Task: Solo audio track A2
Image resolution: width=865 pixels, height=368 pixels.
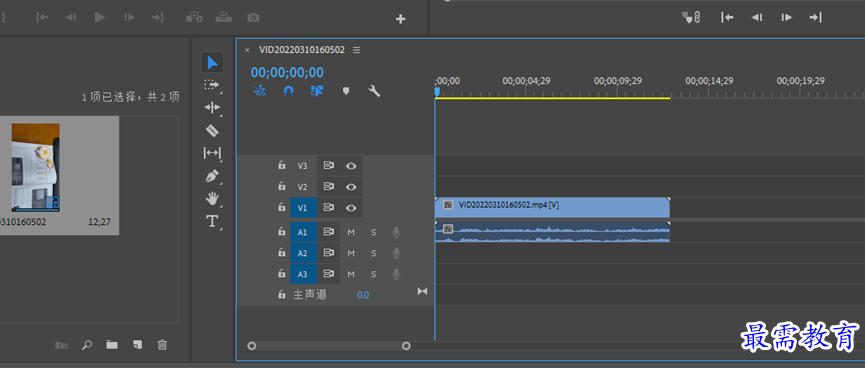Action: (373, 253)
